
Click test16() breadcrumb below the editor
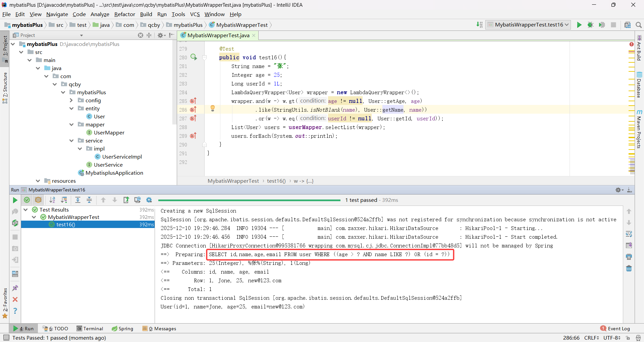(276, 181)
